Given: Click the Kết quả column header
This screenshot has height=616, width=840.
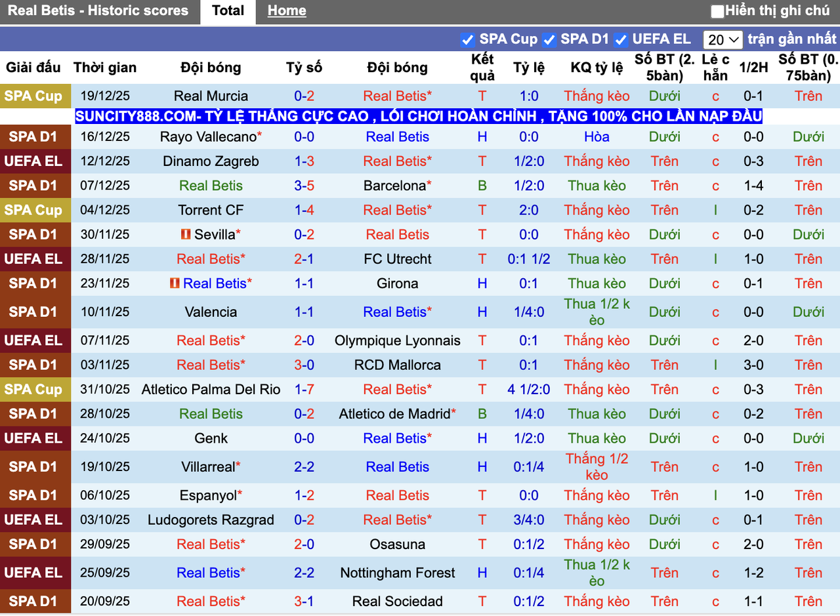Looking at the screenshot, I should [x=482, y=68].
